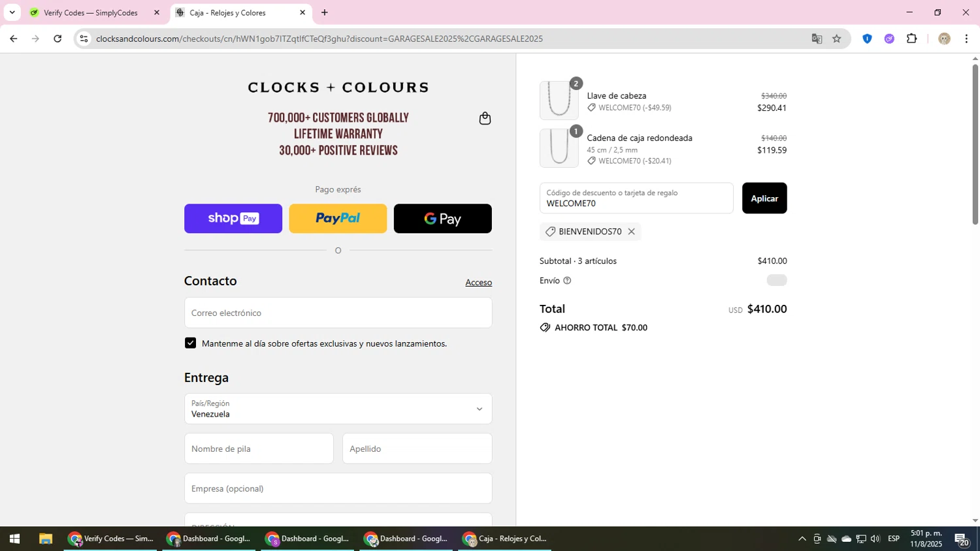Open first Dashboard - Google taskbar window
The width and height of the screenshot is (980, 551).
pyautogui.click(x=209, y=539)
